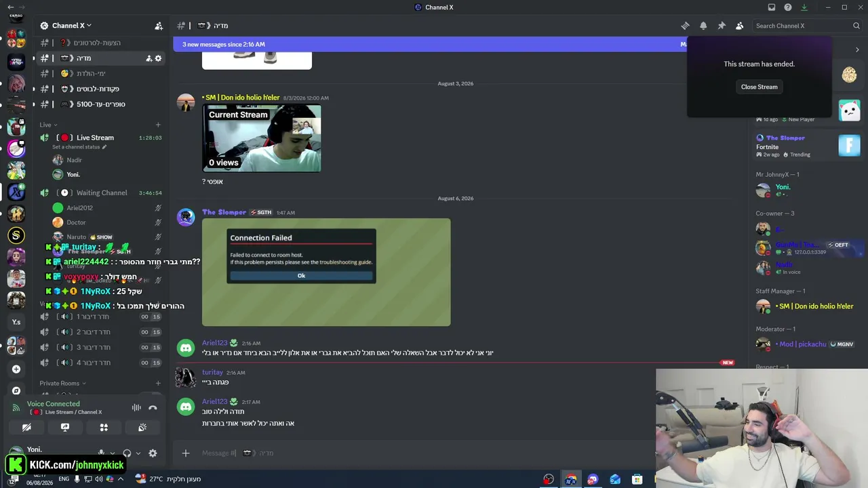Open the Threads icon in channel header
This screenshot has width=868, height=488.
coord(685,26)
